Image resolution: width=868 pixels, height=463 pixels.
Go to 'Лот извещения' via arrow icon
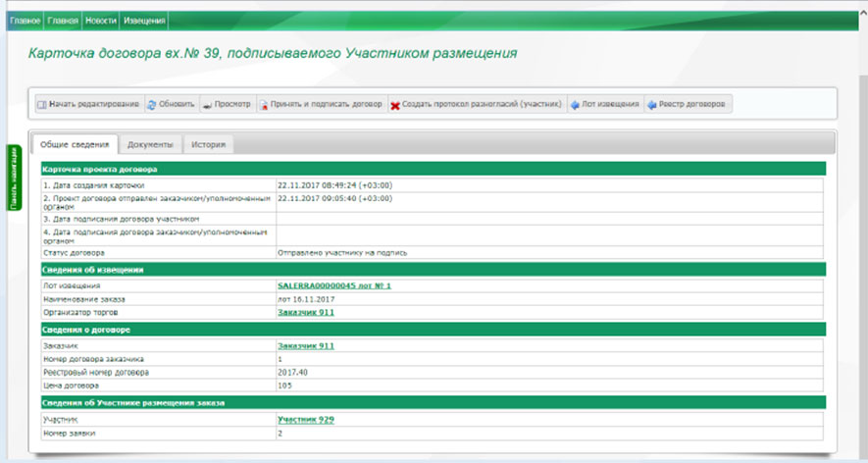(574, 105)
